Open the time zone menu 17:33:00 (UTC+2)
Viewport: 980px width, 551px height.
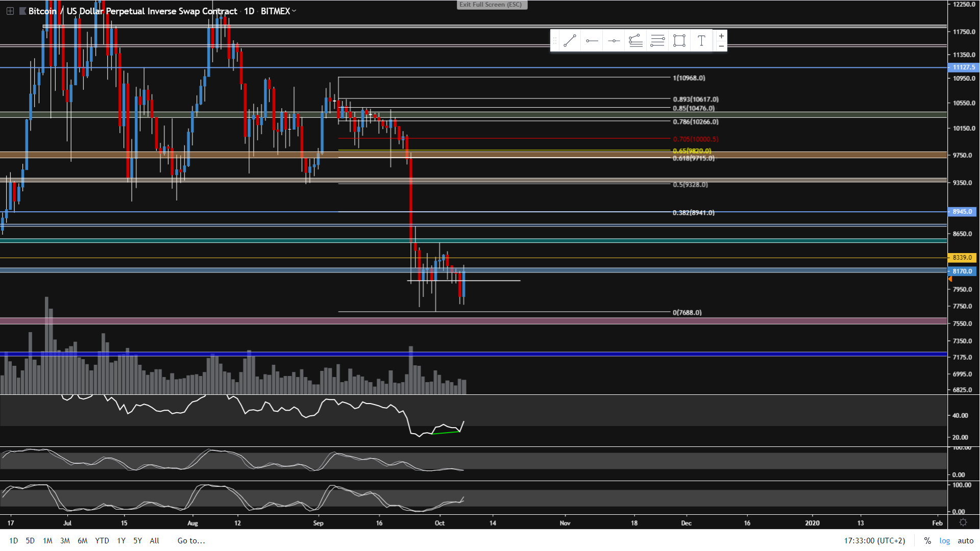pos(874,541)
